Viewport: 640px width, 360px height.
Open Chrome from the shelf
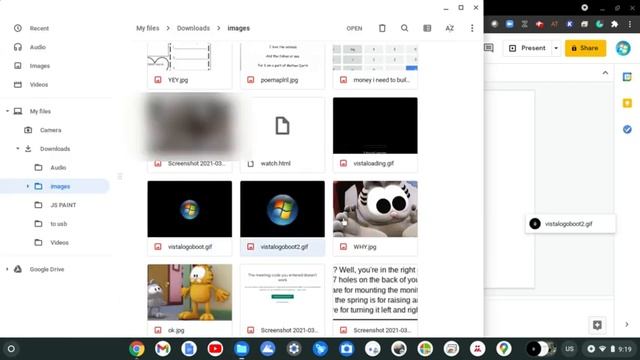(136, 349)
